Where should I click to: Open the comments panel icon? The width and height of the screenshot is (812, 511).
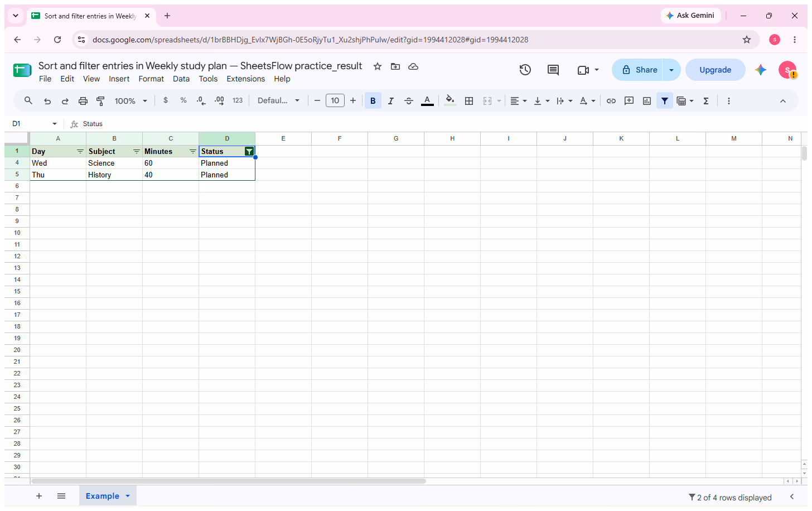(553, 70)
